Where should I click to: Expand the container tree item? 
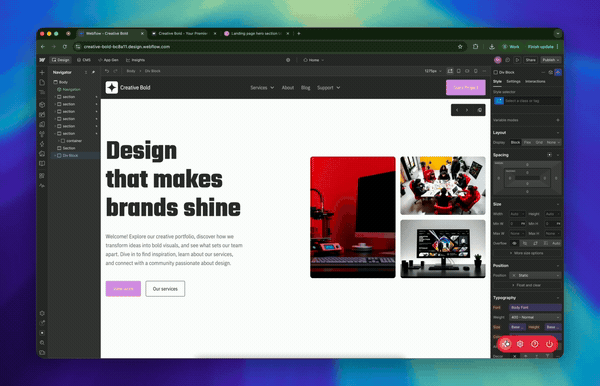tap(59, 141)
